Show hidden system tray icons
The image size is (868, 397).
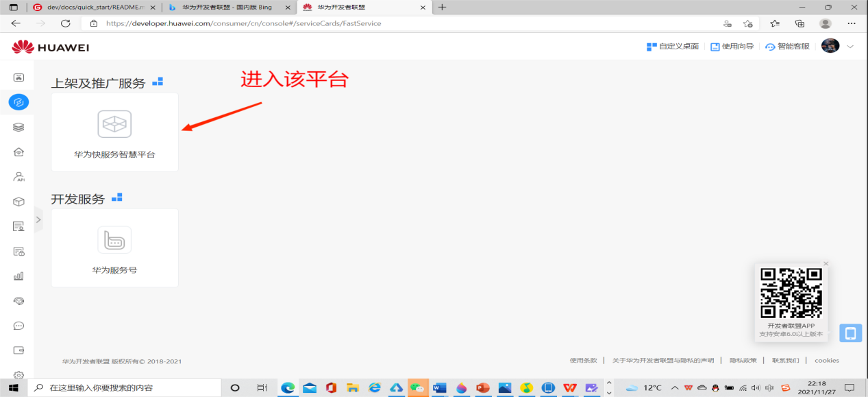pos(675,387)
